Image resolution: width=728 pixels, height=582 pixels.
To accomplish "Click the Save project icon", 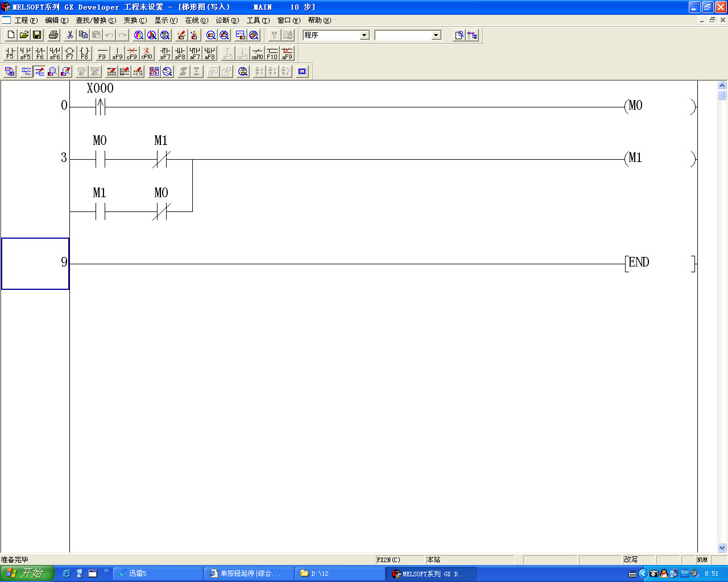I will 37,35.
